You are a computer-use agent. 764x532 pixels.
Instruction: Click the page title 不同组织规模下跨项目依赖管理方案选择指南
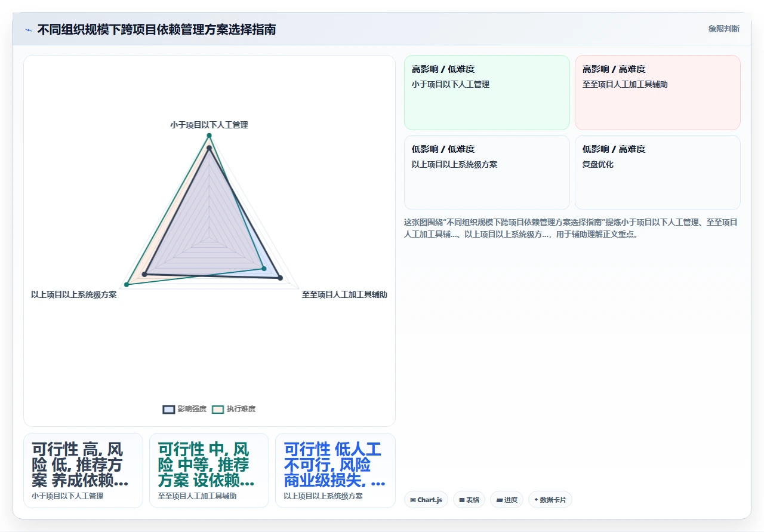point(156,29)
